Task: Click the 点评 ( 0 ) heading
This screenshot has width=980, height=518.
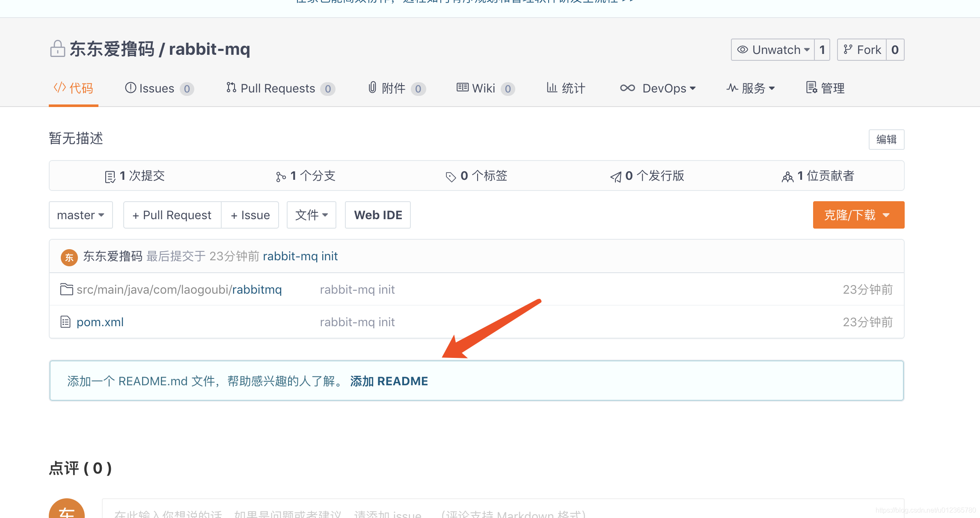Action: [80, 468]
